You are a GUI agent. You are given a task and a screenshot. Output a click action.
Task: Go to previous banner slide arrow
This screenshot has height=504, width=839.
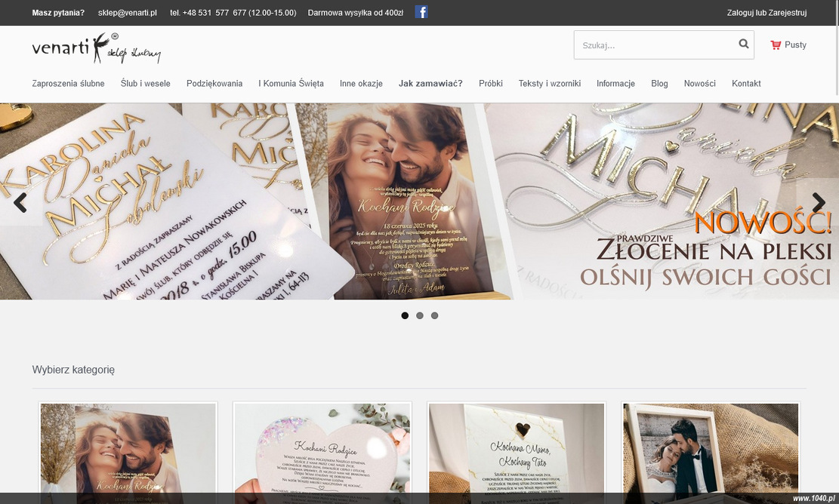[20, 202]
